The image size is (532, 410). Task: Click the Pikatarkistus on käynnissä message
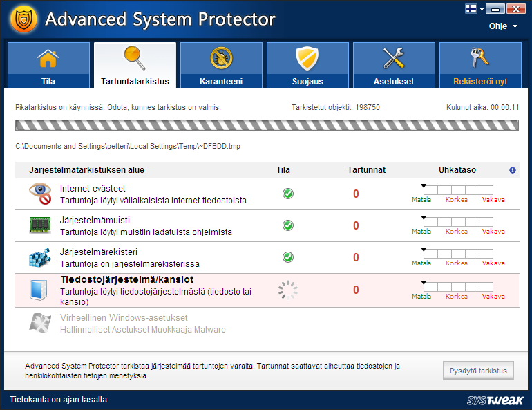118,108
